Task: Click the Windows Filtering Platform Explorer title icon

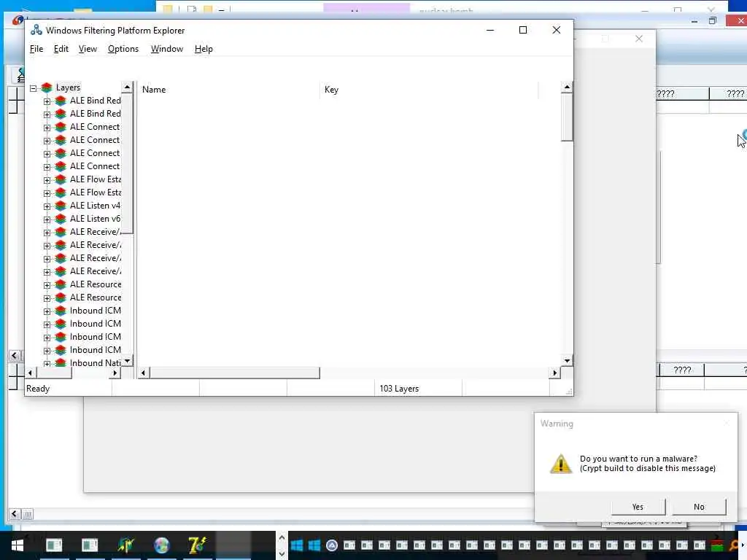Action: (x=36, y=30)
